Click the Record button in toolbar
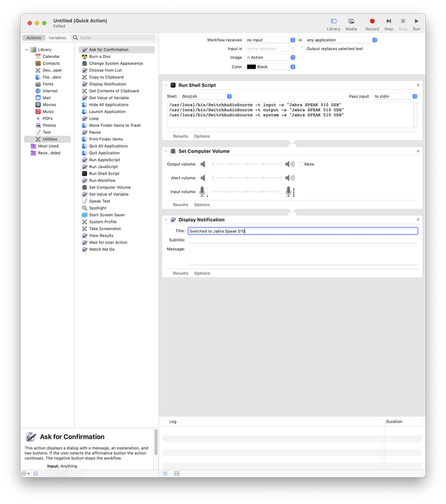 pyautogui.click(x=372, y=22)
